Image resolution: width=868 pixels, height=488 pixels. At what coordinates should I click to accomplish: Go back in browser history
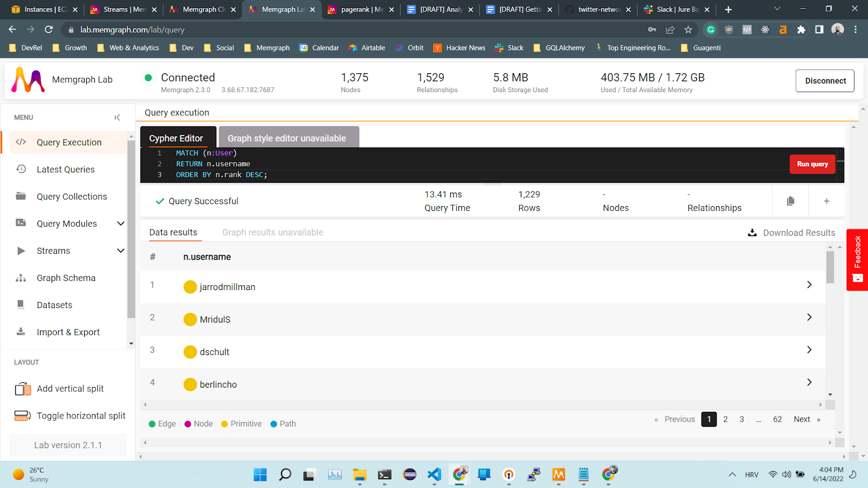point(12,29)
